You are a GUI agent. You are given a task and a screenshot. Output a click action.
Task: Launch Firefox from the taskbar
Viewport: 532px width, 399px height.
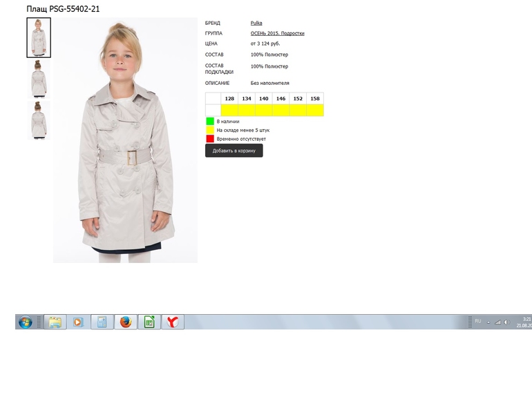tap(125, 322)
